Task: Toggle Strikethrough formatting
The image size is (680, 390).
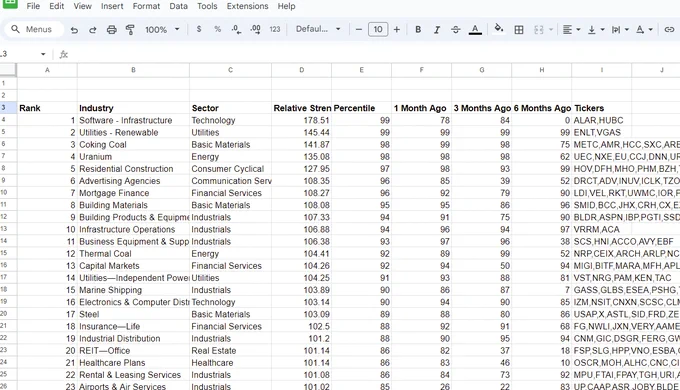Action: [455, 29]
